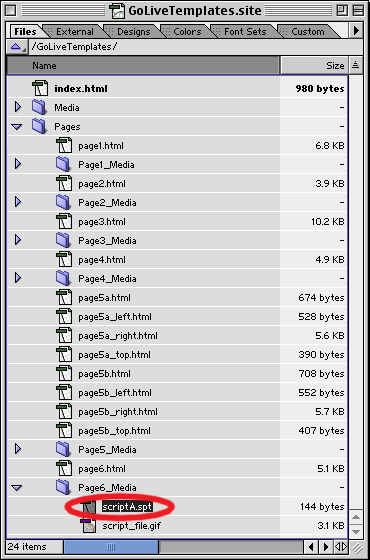Click the split view icon in scrollbar corner
Image resolution: width=370 pixels, height=560 pixels.
(341, 546)
